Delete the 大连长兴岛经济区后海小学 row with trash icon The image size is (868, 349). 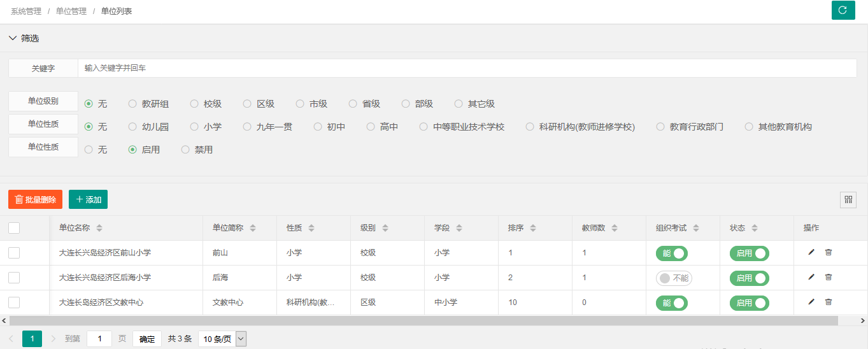pos(829,277)
